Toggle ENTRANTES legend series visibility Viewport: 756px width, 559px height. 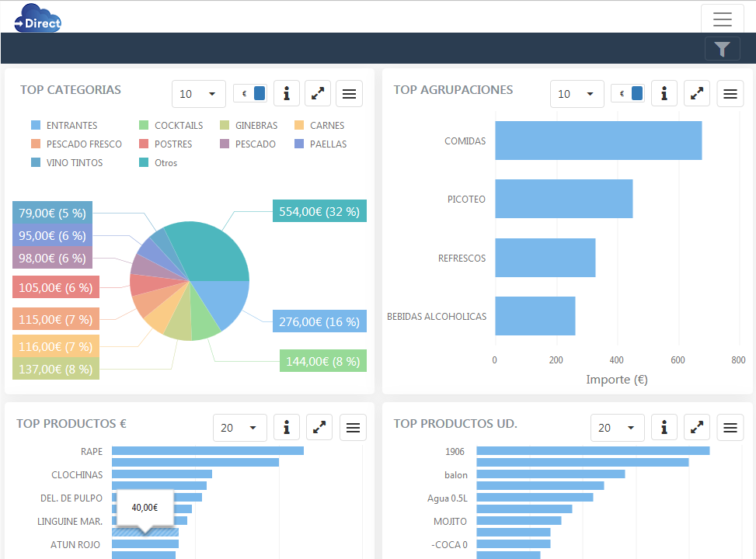[64, 126]
